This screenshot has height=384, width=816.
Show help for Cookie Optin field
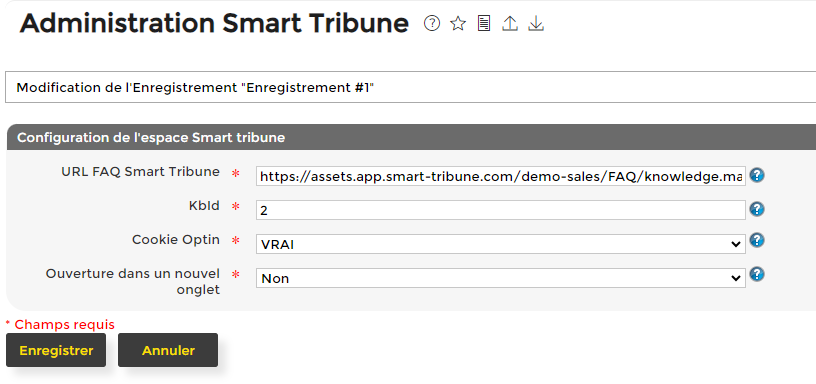click(x=757, y=240)
